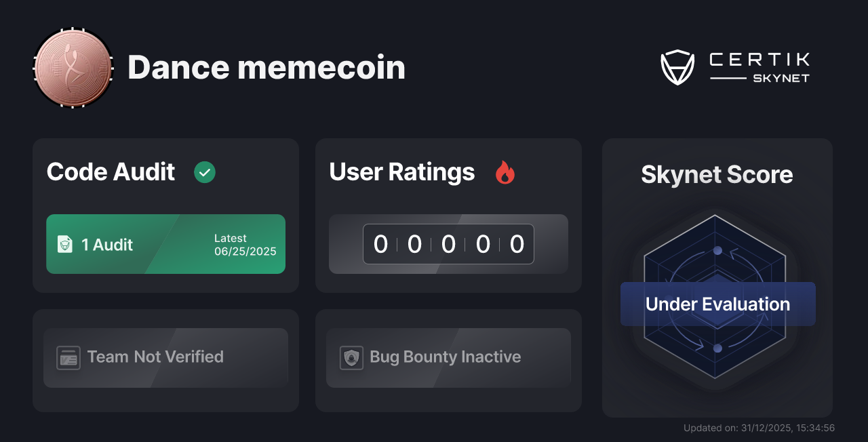This screenshot has width=868, height=442.
Task: Switch to the Code Audit section
Action: (111, 172)
